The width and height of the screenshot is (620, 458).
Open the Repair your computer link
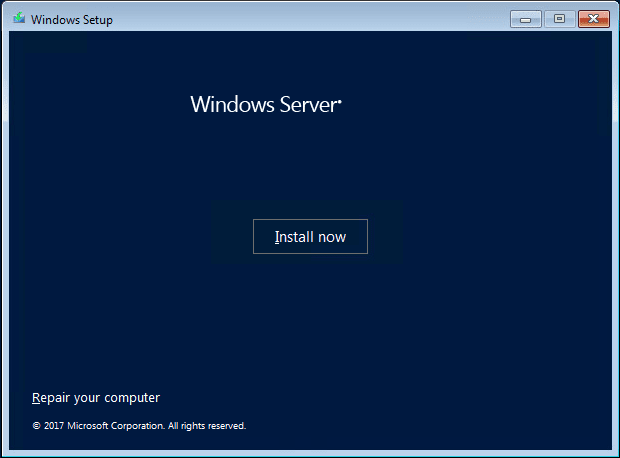[96, 397]
